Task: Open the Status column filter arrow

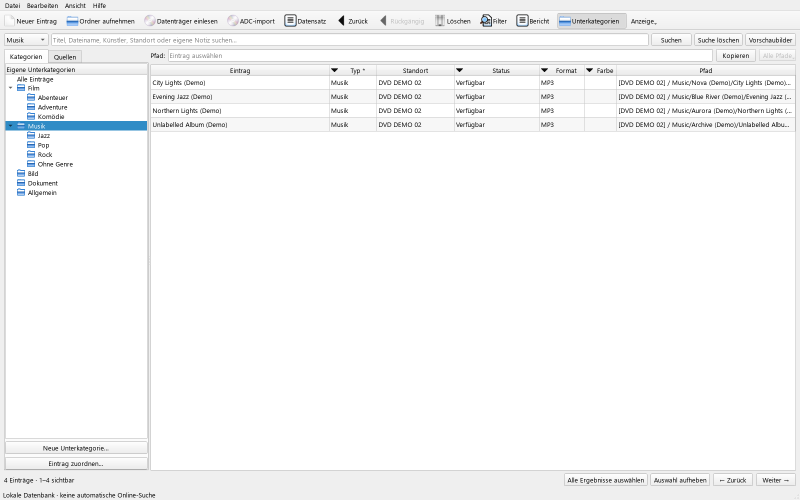Action: [x=459, y=70]
